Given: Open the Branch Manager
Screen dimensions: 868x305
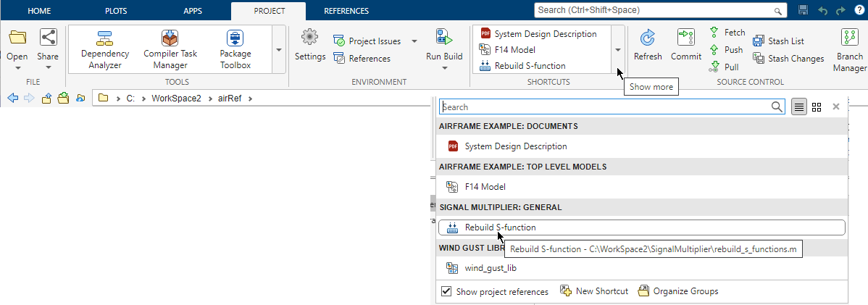Looking at the screenshot, I should tap(849, 49).
